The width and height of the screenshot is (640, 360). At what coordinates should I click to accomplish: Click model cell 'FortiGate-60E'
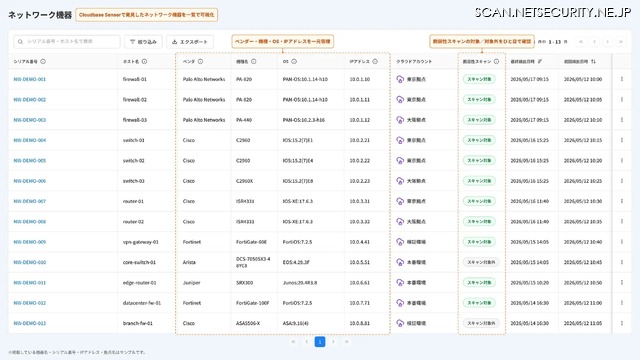(251, 242)
